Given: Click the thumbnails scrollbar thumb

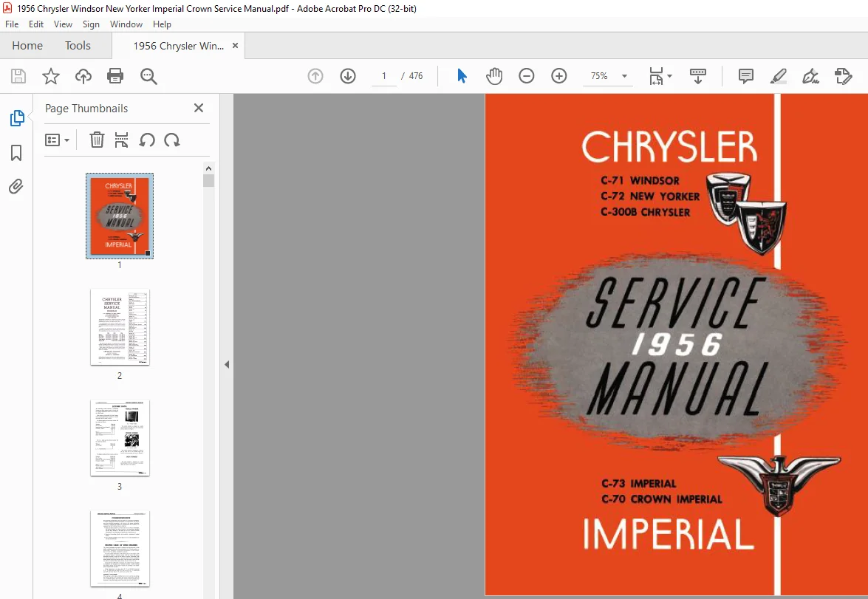Looking at the screenshot, I should pyautogui.click(x=209, y=181).
